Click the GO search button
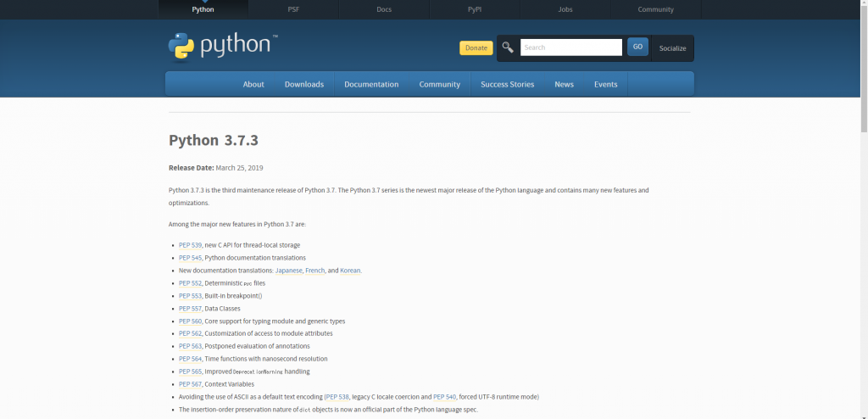The image size is (868, 419). (637, 47)
